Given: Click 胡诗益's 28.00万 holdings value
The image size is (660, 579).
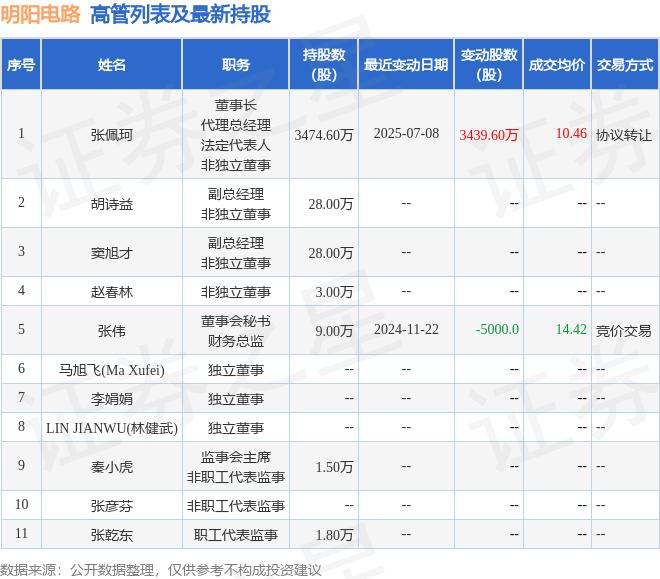Looking at the screenshot, I should tap(331, 205).
